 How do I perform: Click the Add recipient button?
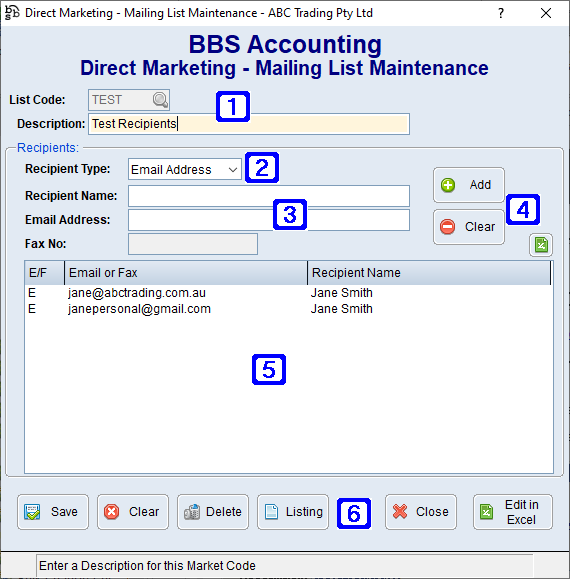point(468,185)
